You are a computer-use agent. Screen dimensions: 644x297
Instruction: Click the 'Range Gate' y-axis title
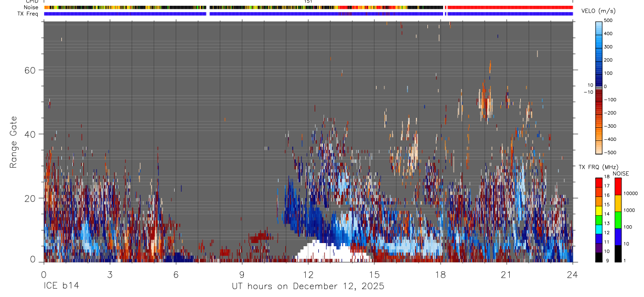tap(14, 142)
